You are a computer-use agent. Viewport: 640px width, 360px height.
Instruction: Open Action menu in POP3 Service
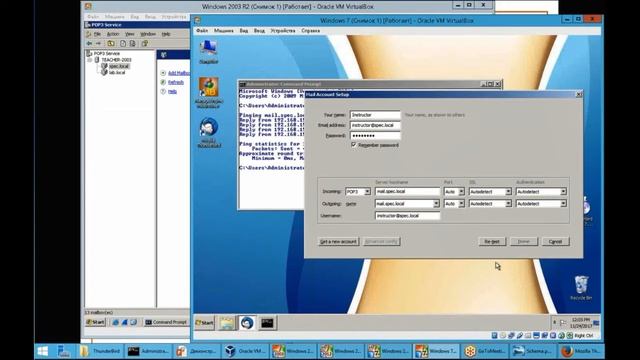pyautogui.click(x=113, y=34)
